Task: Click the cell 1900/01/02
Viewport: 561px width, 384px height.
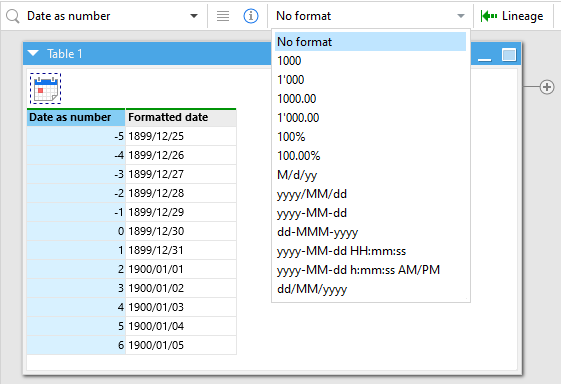Action: click(181, 288)
